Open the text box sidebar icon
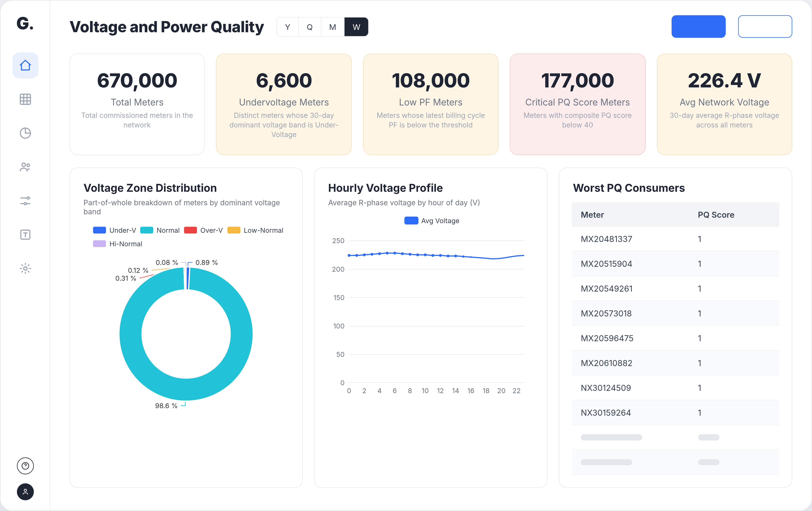Screen dimensions: 812x511 coord(25,235)
